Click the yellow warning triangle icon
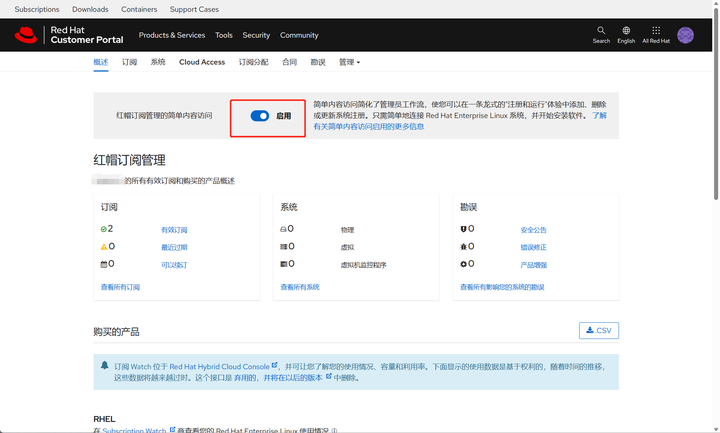This screenshot has width=720, height=433. [104, 247]
